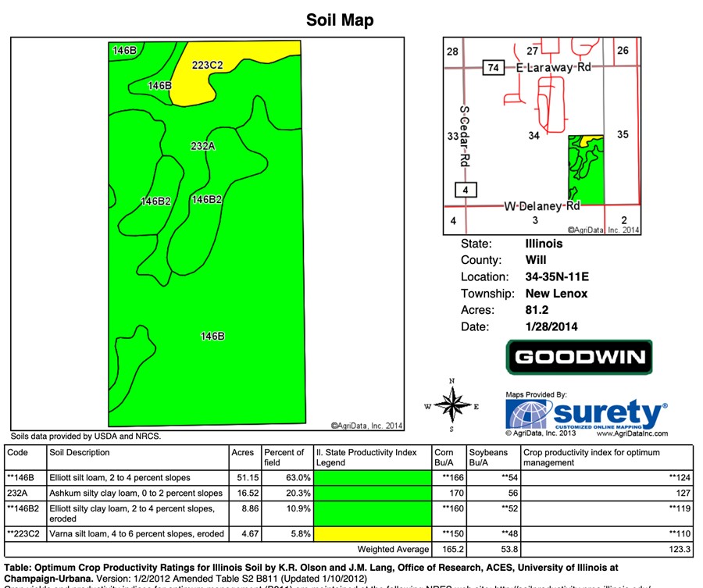Click section number 35 on the location map
Image resolution: width=703 pixels, height=588 pixels.
click(x=623, y=134)
